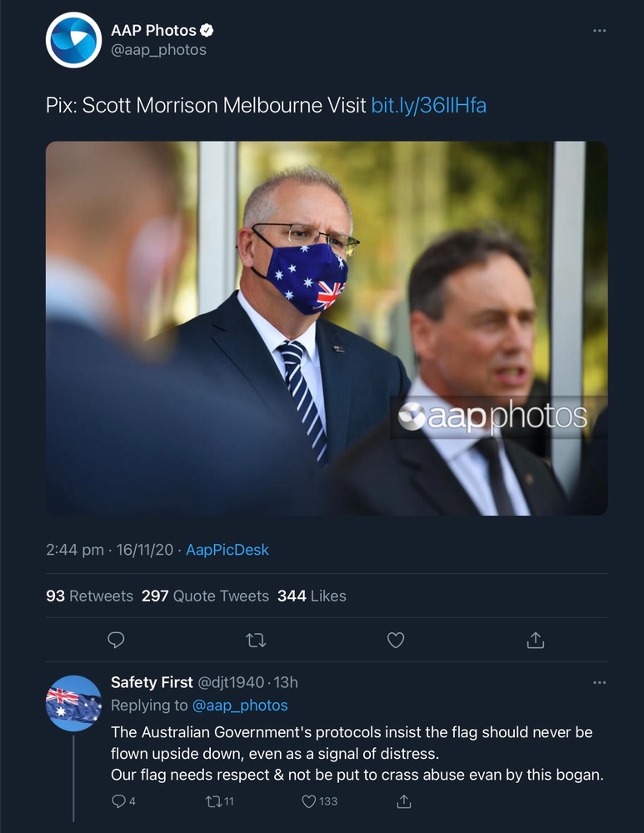
Task: Like Safety First's reply
Action: (x=310, y=802)
